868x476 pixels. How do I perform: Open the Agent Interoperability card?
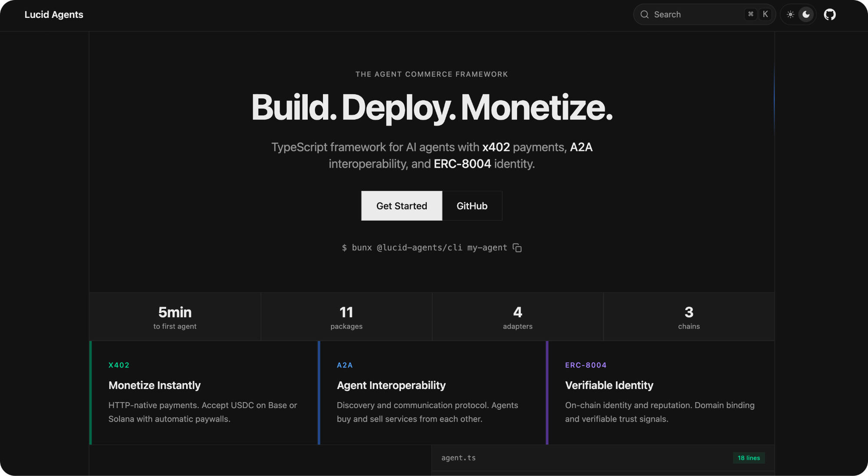click(x=432, y=393)
